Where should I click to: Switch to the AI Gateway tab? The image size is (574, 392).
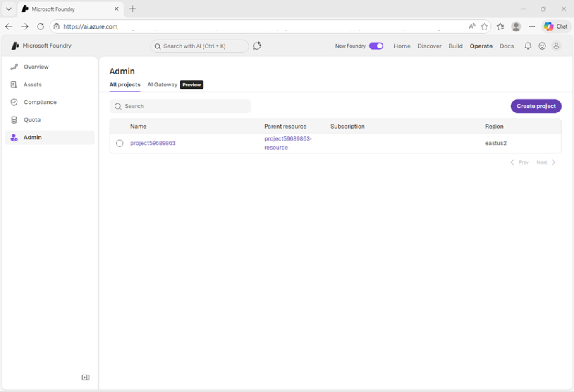point(162,85)
